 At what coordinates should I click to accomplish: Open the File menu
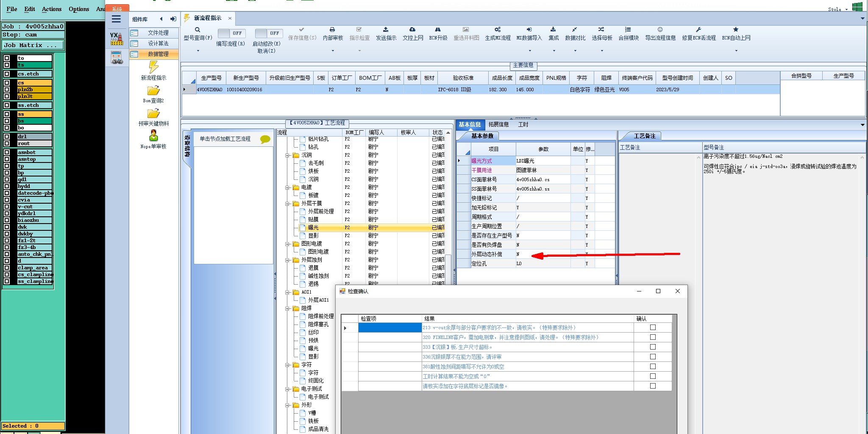(x=12, y=9)
